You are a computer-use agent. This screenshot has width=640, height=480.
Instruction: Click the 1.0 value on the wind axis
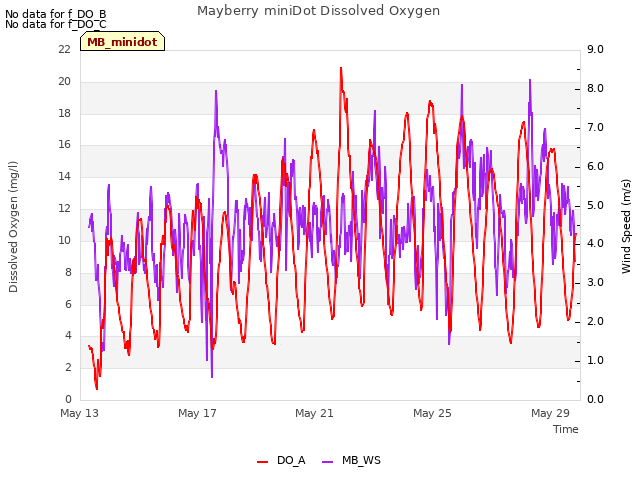pos(595,360)
